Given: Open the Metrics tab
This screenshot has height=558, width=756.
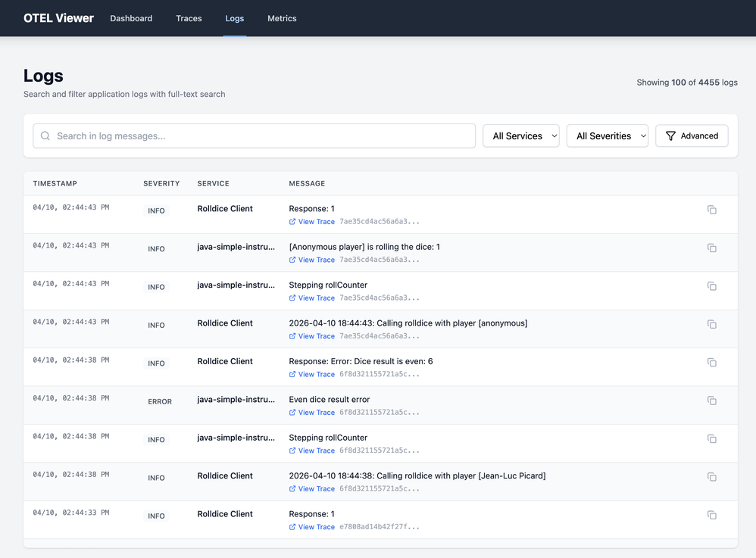Looking at the screenshot, I should pos(282,18).
